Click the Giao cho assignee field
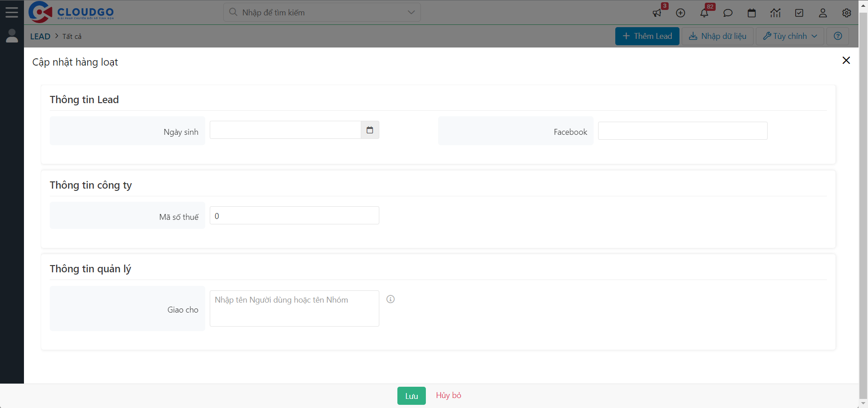 [x=294, y=308]
